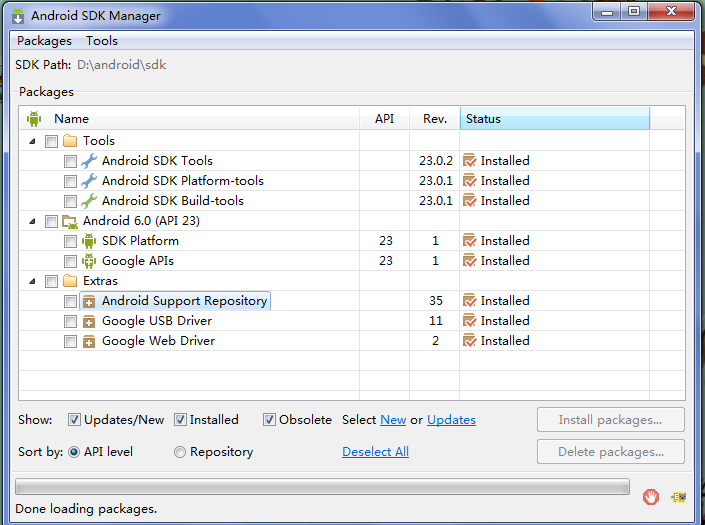Uncheck the Updates/New show filter
The height and width of the screenshot is (525, 705).
74,420
